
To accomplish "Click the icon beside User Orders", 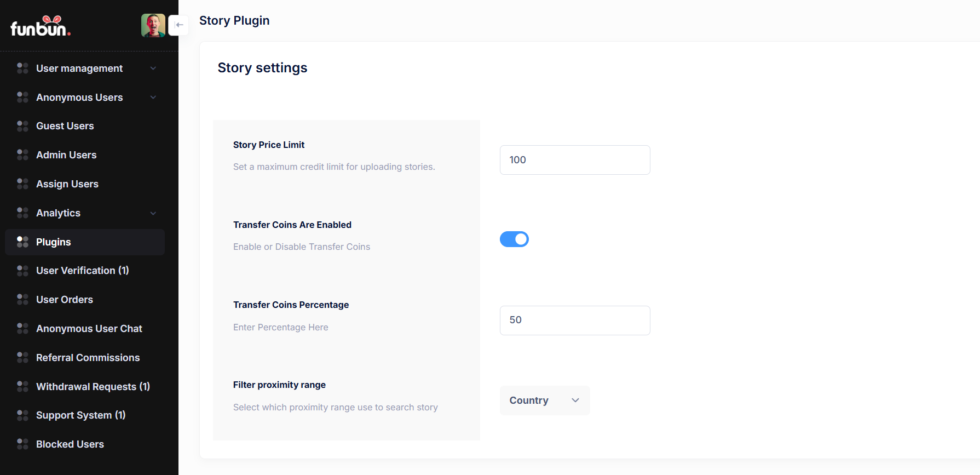I will tap(22, 300).
